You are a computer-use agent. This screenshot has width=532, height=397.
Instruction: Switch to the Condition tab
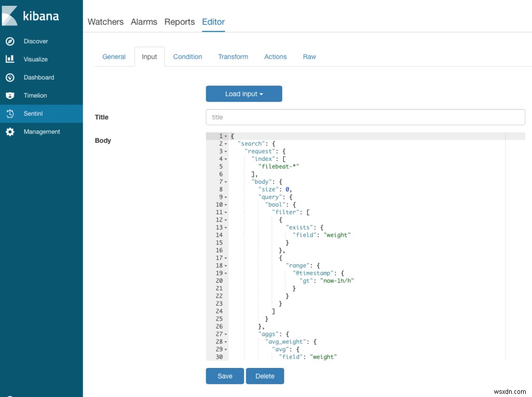(x=188, y=57)
